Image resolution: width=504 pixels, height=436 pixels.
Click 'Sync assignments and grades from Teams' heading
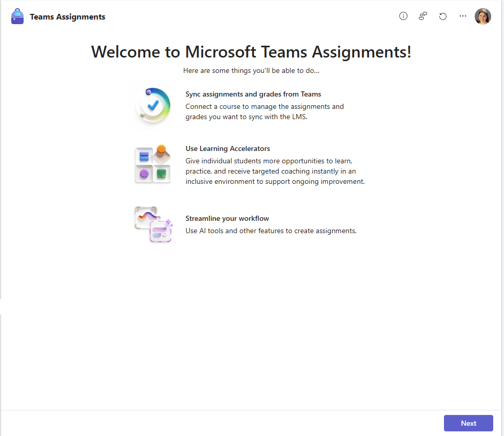point(254,94)
